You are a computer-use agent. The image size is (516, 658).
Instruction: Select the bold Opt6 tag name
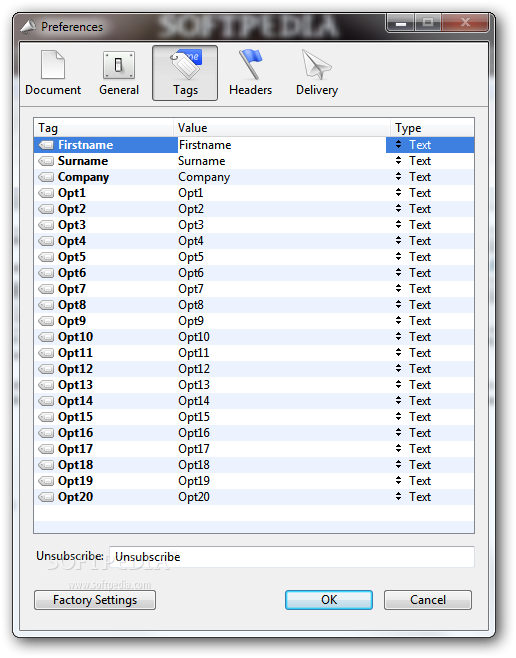tap(72, 273)
